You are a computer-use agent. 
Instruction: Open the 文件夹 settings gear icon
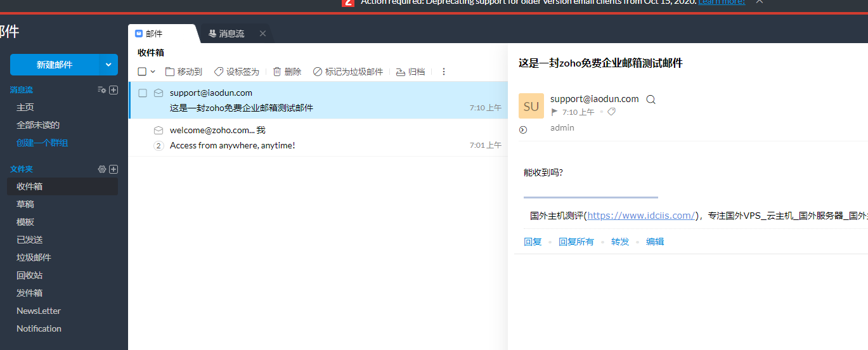(101, 169)
